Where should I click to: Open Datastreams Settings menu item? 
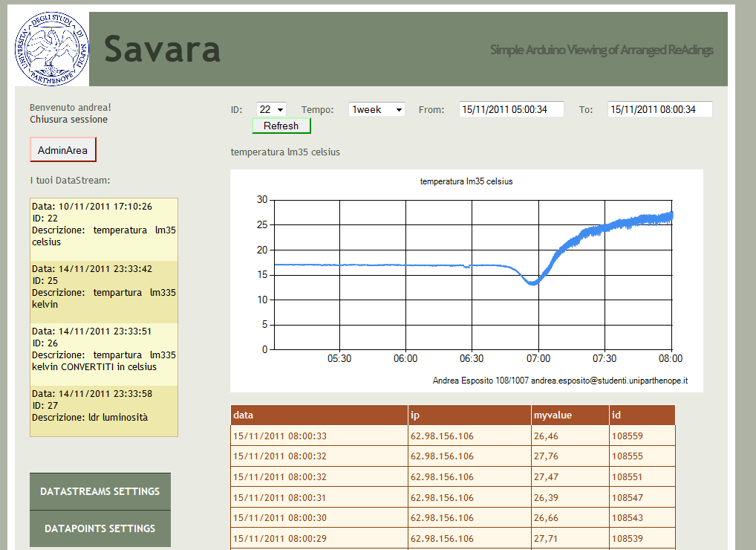coord(100,491)
